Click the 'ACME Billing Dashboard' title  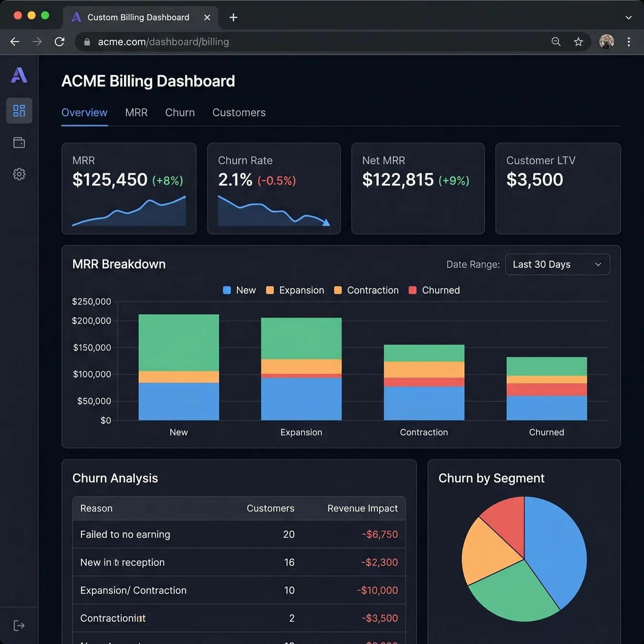(x=148, y=81)
